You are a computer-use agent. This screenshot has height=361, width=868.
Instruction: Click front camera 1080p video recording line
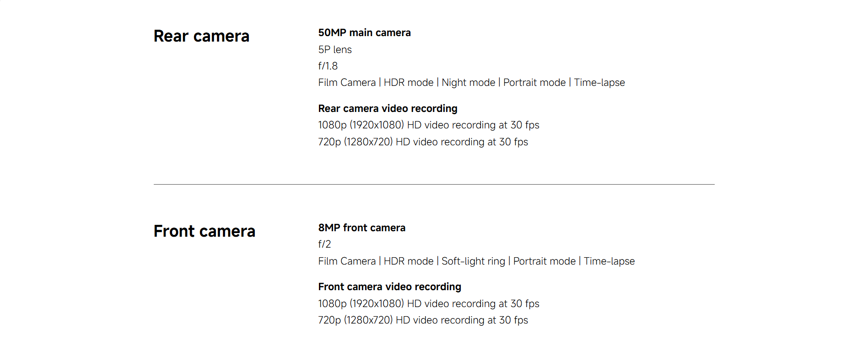[428, 304]
